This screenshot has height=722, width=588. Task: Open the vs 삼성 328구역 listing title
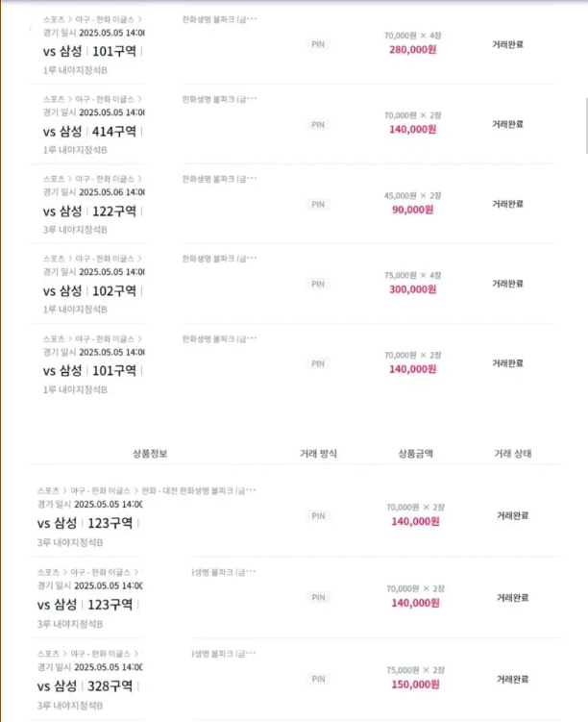[x=86, y=686]
